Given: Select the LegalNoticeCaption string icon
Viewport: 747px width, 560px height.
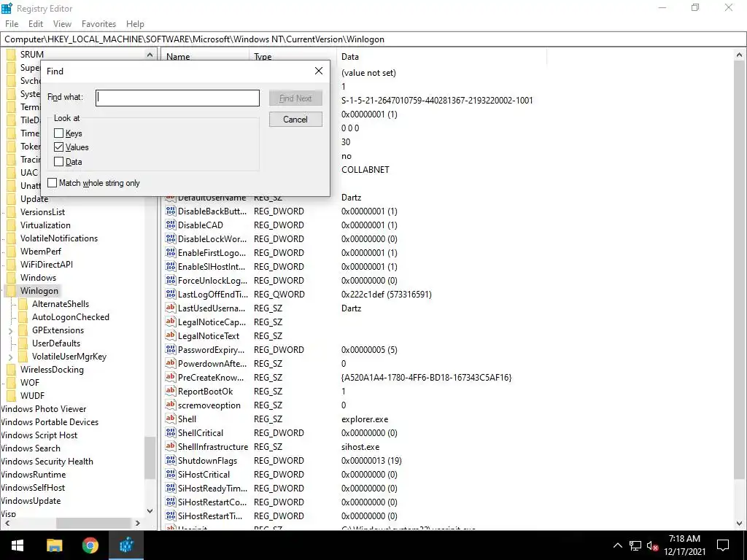Looking at the screenshot, I should point(171,322).
